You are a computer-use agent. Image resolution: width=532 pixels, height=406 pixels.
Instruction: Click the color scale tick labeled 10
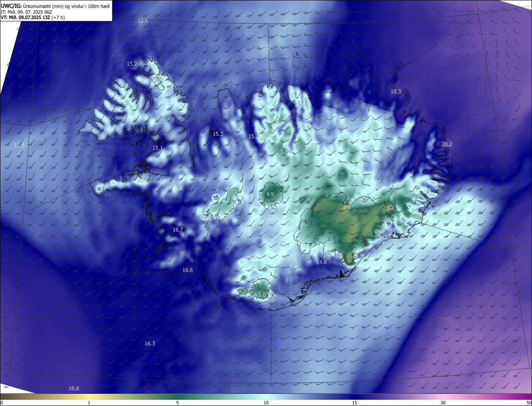click(266, 403)
